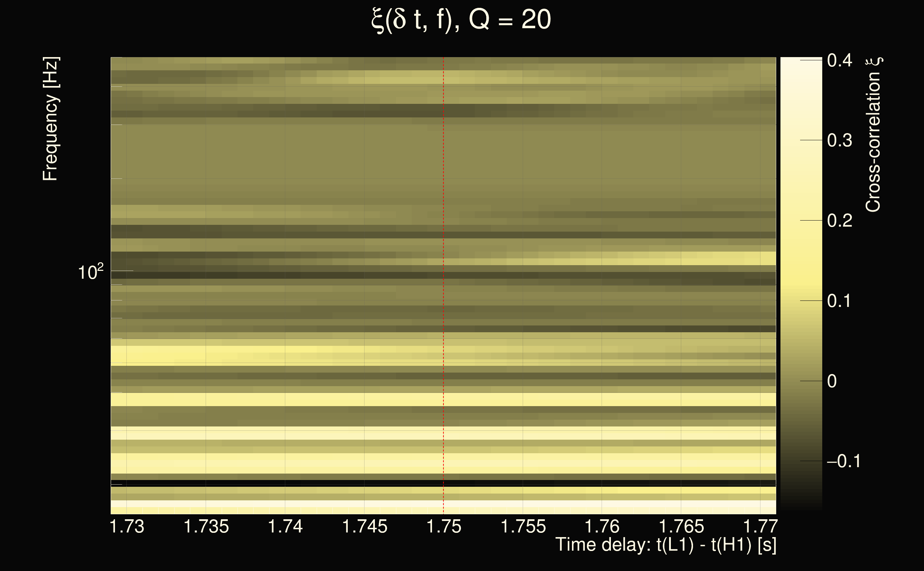Click the 10² frequency tick label
This screenshot has width=924, height=571.
pyautogui.click(x=90, y=272)
